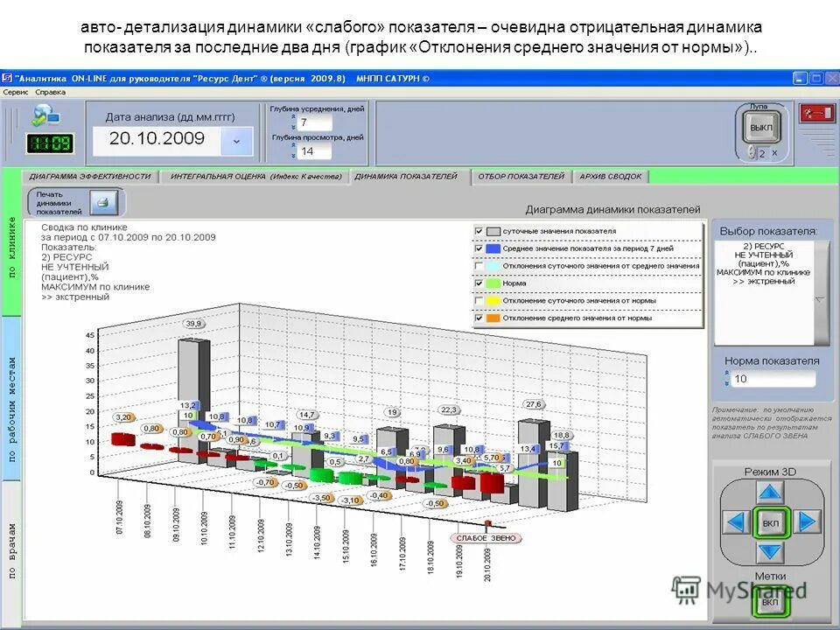This screenshot has width=840, height=630.
Task: Click the green digital clock display
Action: 51,143
